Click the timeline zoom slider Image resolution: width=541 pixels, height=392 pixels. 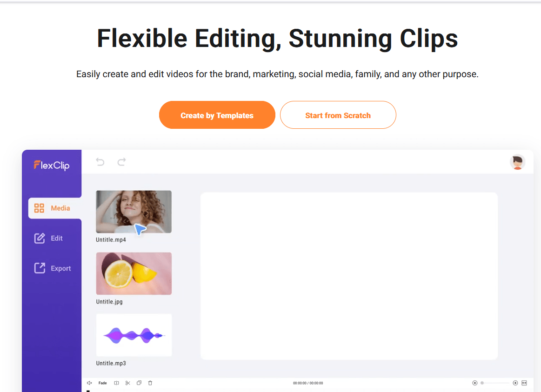(x=495, y=383)
